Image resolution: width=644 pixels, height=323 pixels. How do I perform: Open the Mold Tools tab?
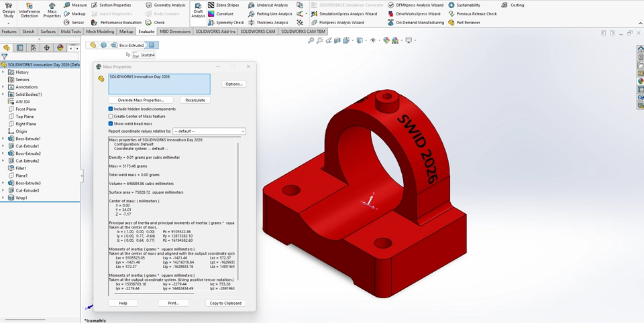click(x=70, y=31)
